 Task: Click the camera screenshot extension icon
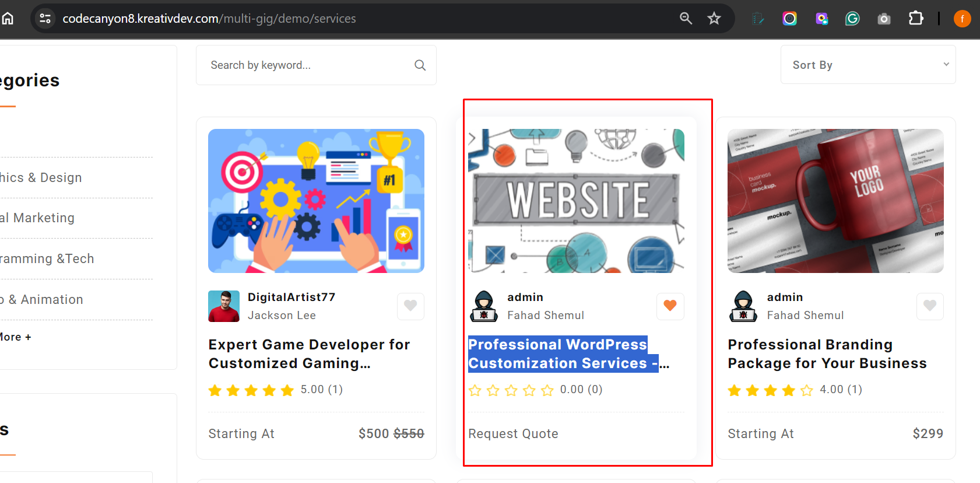coord(884,19)
